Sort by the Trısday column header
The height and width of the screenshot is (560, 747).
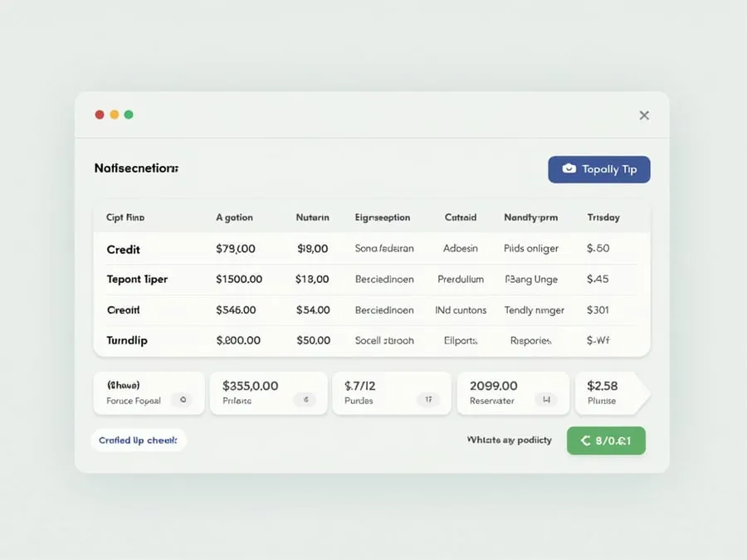point(603,217)
